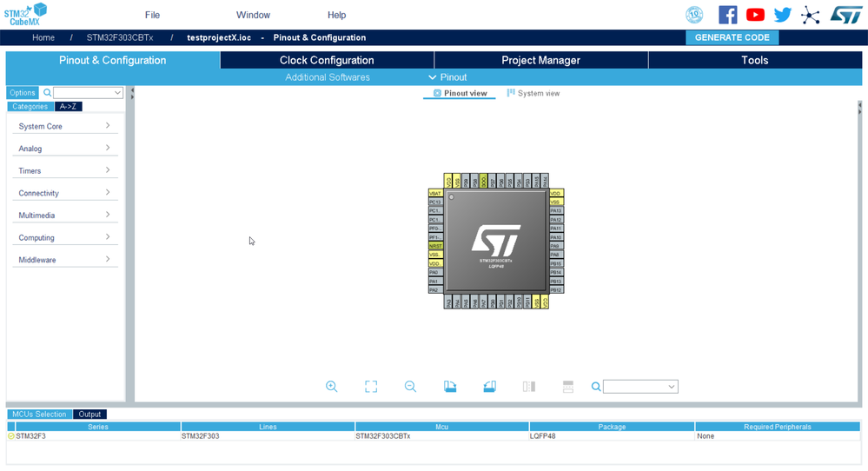This screenshot has width=868, height=471.
Task: Switch to A->Z sorting
Action: point(68,106)
